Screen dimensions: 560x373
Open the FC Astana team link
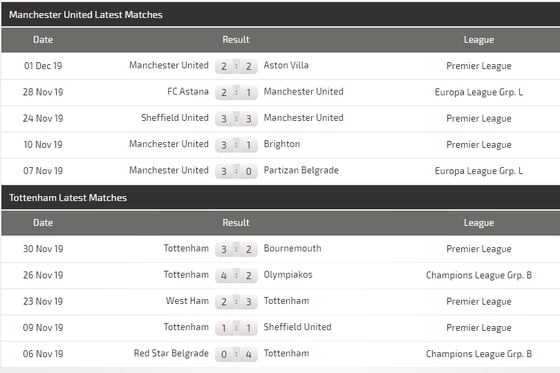[188, 91]
